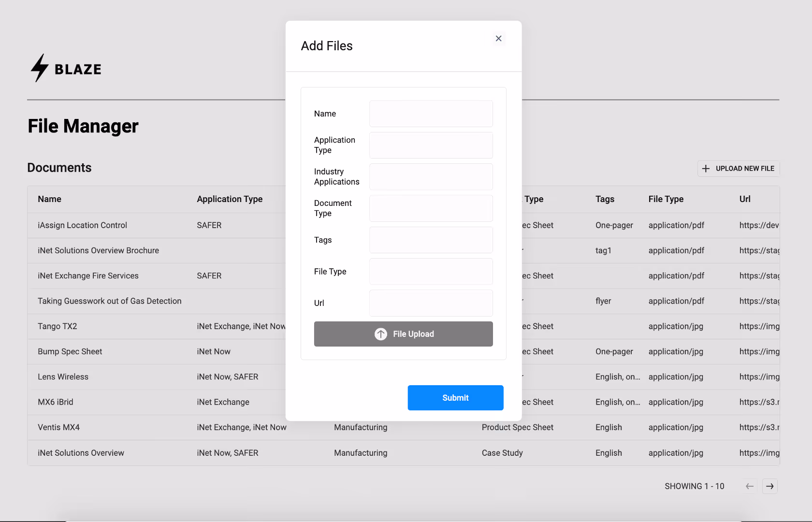Click the Document Type input field
The width and height of the screenshot is (812, 522).
pos(431,208)
